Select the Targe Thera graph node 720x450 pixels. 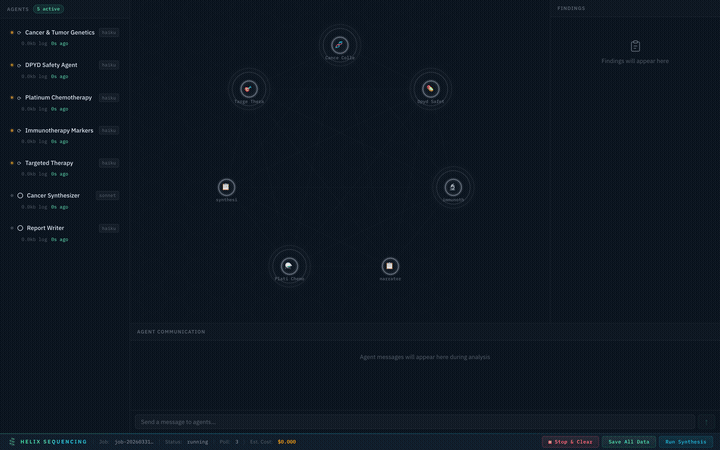point(249,89)
